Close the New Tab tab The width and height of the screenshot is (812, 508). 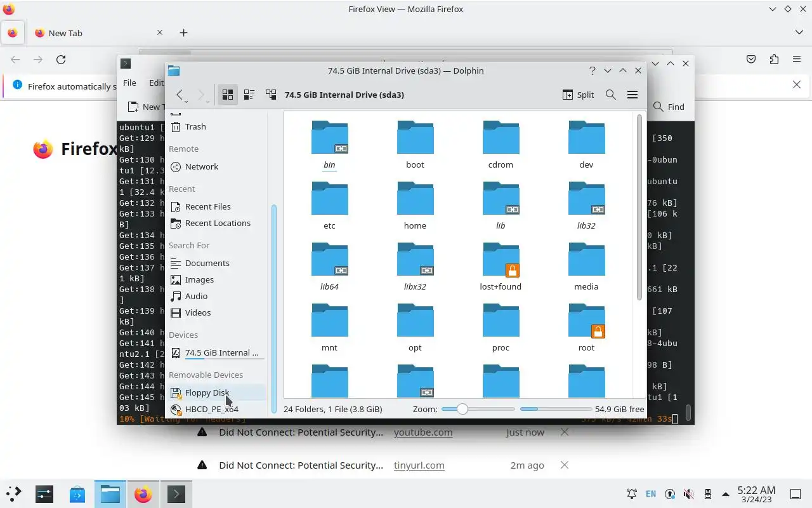(x=160, y=32)
